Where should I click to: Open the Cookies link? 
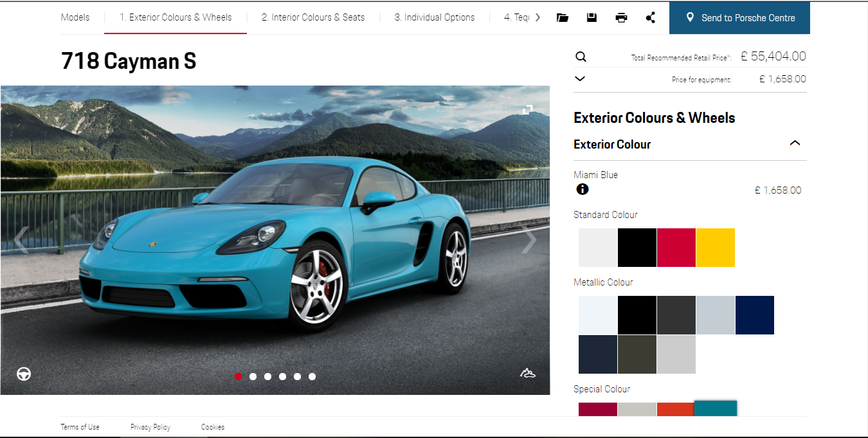(213, 427)
